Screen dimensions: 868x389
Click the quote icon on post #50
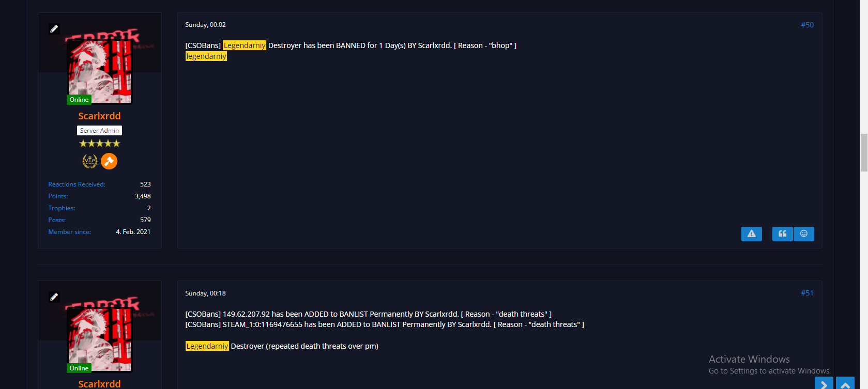[782, 234]
